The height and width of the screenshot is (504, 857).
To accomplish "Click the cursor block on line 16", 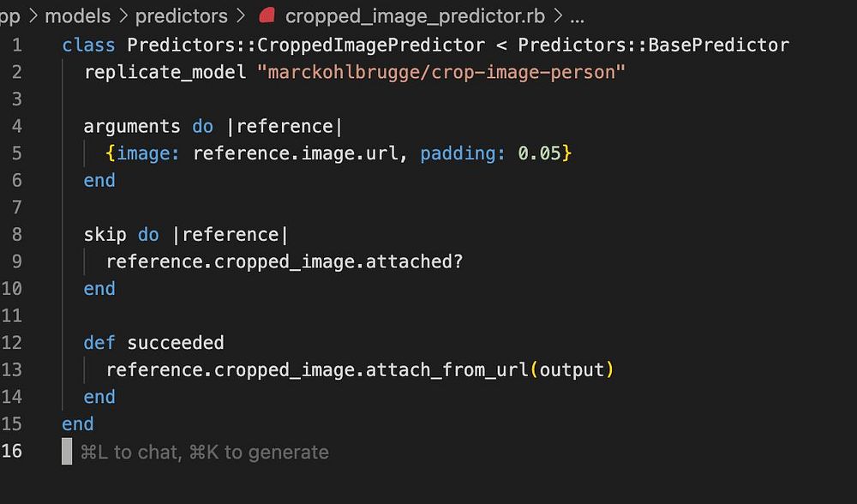I will coord(67,452).
